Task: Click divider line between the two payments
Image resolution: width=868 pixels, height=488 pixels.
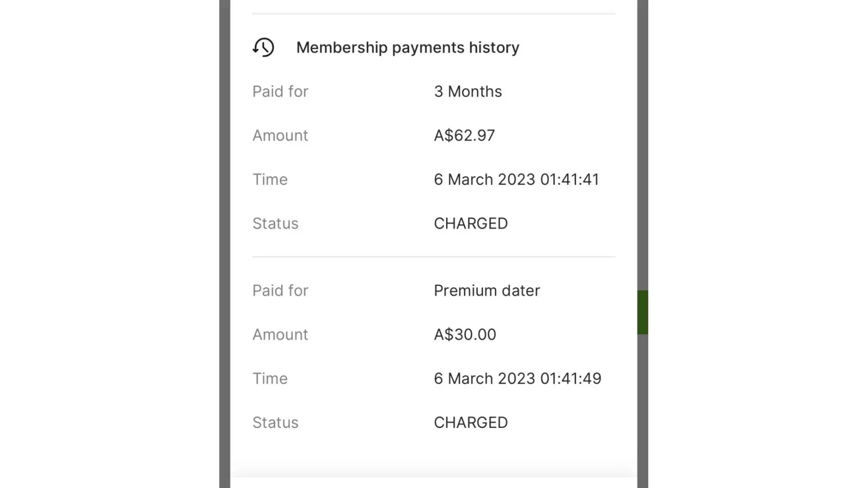Action: click(434, 257)
